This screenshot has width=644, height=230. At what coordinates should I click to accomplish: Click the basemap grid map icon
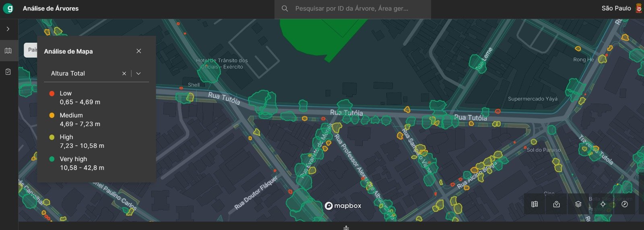(x=535, y=204)
